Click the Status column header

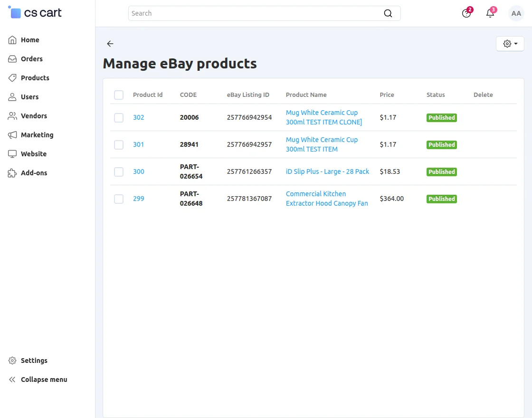[436, 95]
